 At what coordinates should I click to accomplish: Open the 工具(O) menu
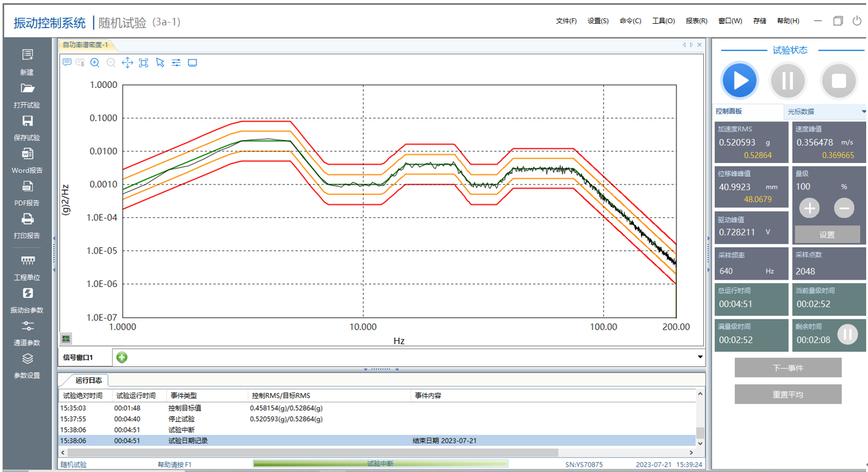[x=663, y=21]
